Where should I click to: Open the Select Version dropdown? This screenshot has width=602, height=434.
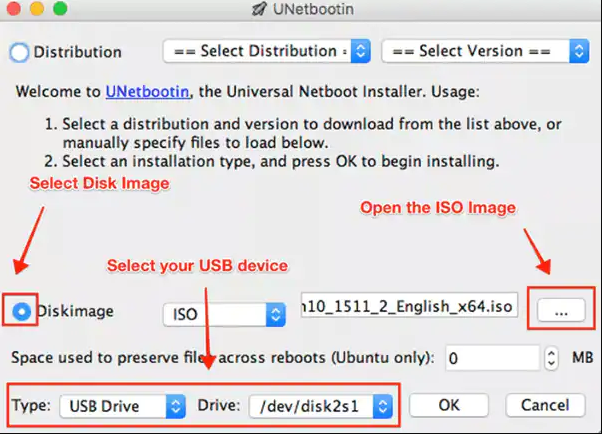tap(485, 51)
